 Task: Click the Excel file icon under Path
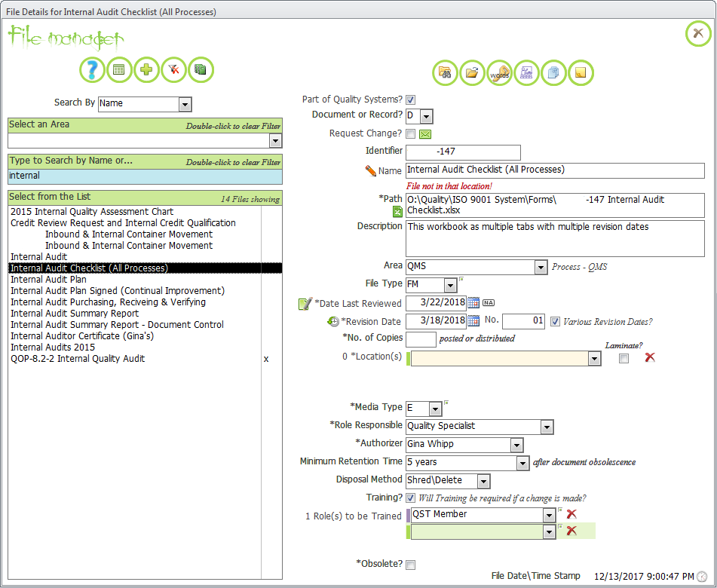[x=397, y=211]
